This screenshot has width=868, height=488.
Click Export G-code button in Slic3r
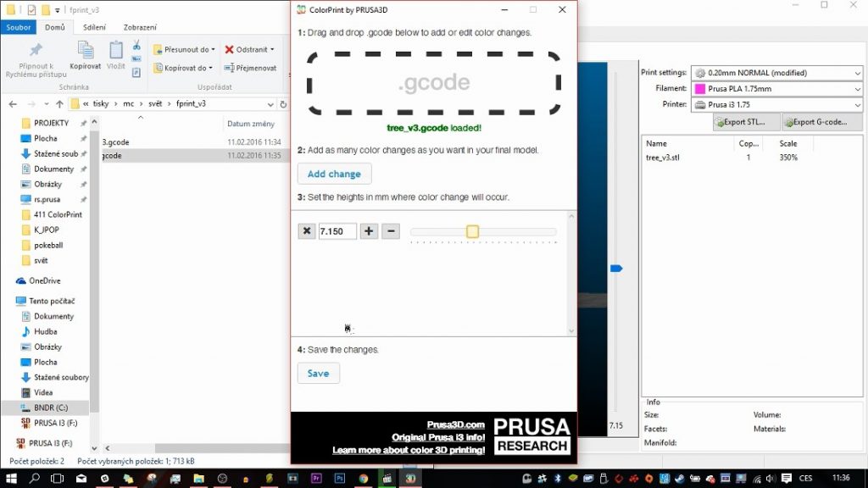click(822, 122)
